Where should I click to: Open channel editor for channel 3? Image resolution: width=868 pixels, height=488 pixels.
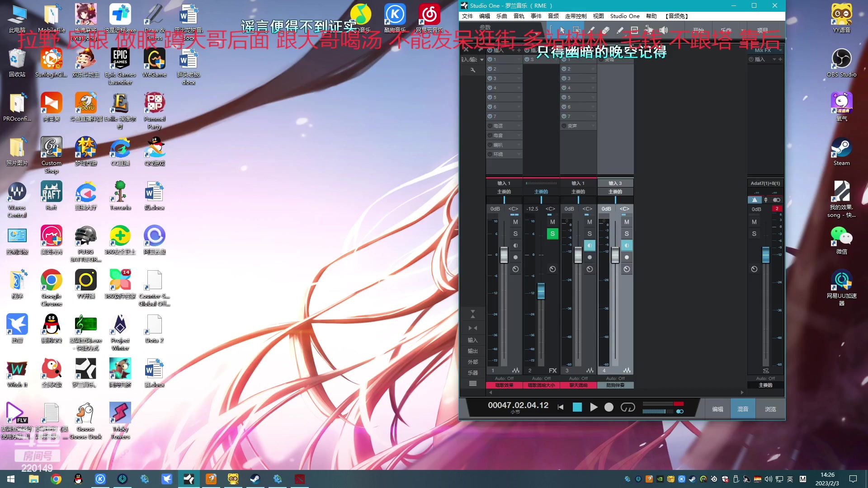[x=590, y=370]
